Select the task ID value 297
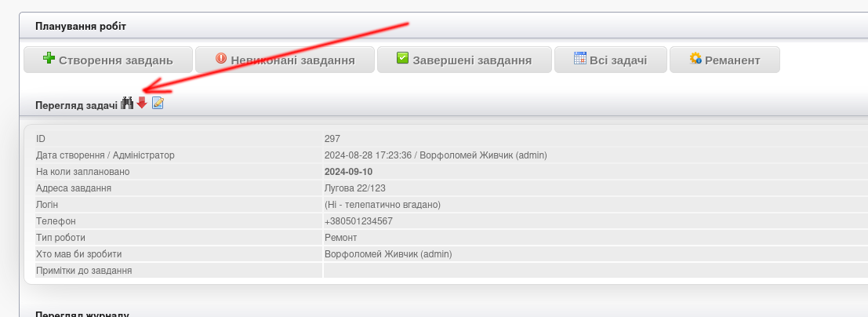Screen dimensions: 868x317 pyautogui.click(x=332, y=139)
